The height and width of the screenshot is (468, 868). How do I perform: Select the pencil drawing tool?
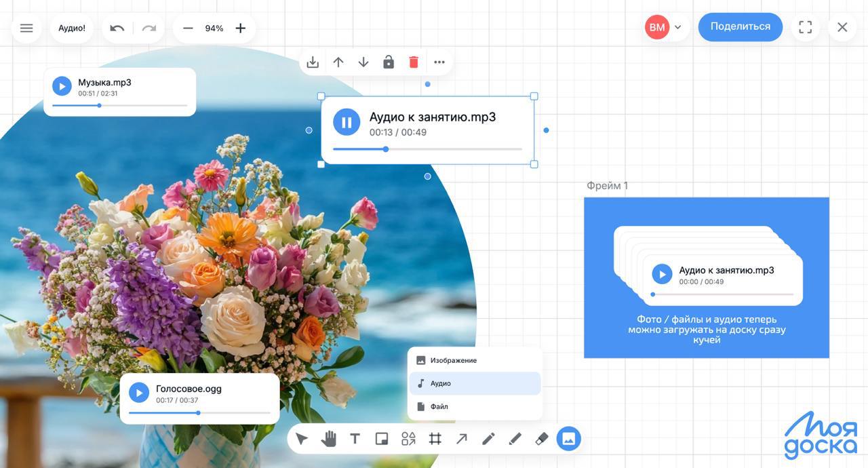(x=488, y=439)
